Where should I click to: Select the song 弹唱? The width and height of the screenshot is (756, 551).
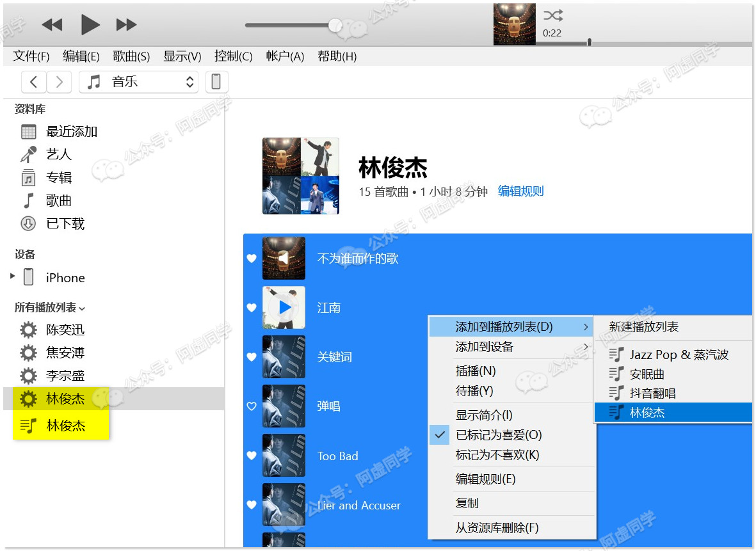[329, 406]
